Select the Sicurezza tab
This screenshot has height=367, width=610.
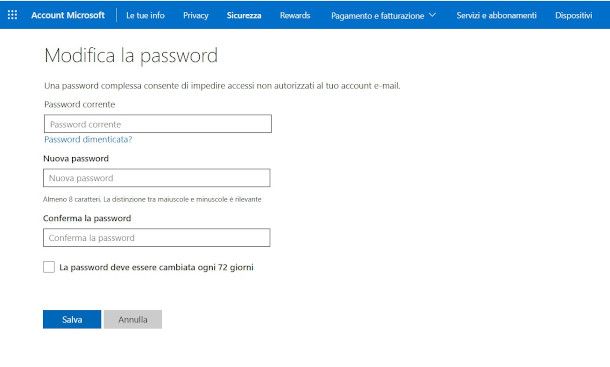[244, 15]
